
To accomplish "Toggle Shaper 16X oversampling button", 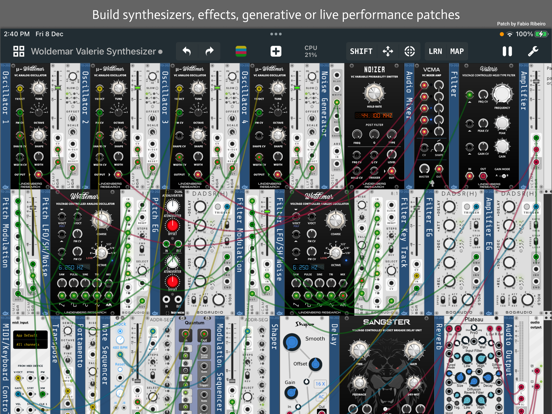I will click(x=320, y=384).
